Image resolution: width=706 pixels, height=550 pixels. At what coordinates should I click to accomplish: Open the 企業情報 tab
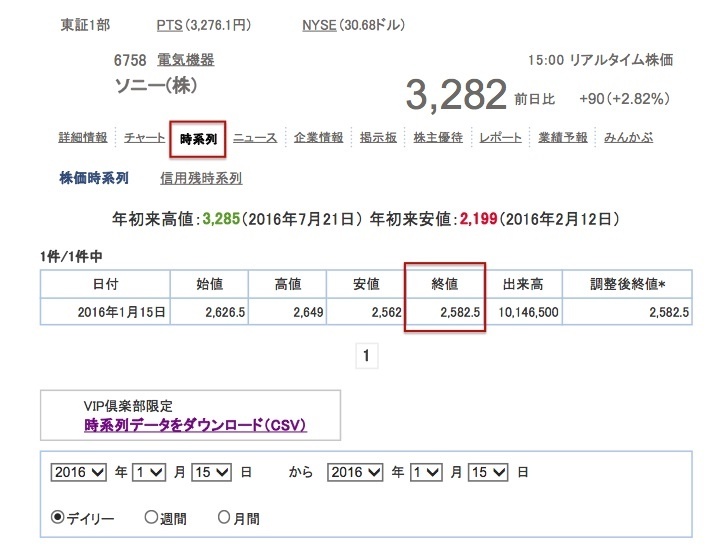pyautogui.click(x=318, y=137)
